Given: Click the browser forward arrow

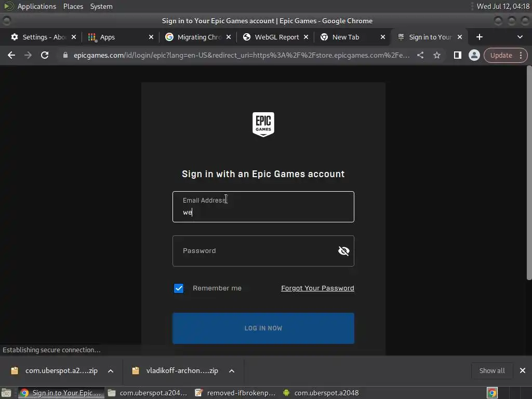Looking at the screenshot, I should (x=28, y=55).
